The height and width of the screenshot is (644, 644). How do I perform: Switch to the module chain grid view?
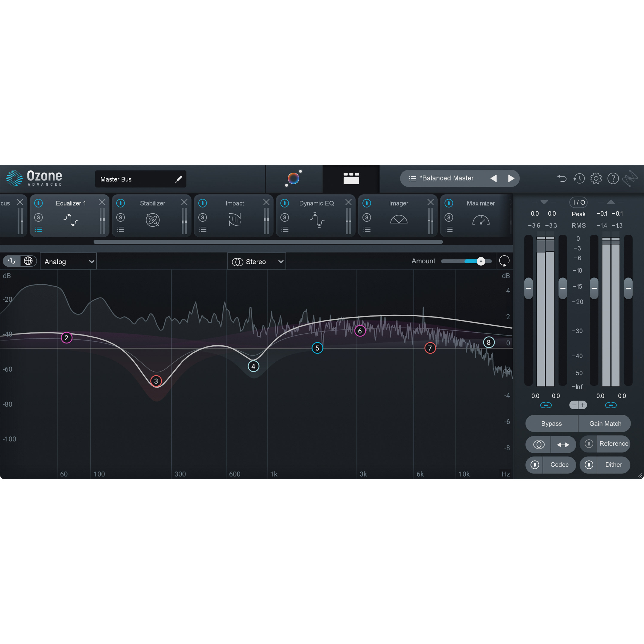pos(351,179)
